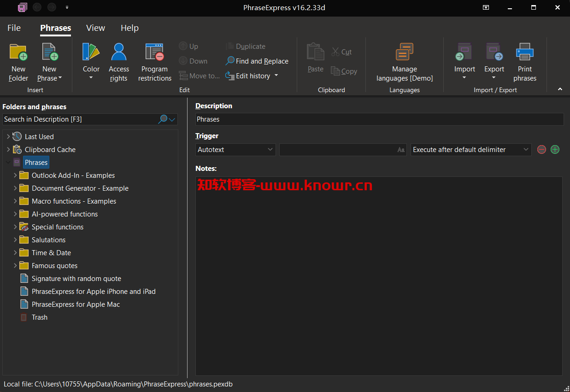Open the Help tab

point(129,28)
